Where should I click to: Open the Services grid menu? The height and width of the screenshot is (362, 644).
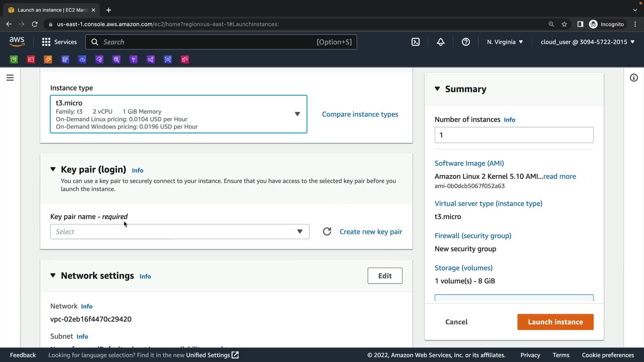pyautogui.click(x=59, y=42)
